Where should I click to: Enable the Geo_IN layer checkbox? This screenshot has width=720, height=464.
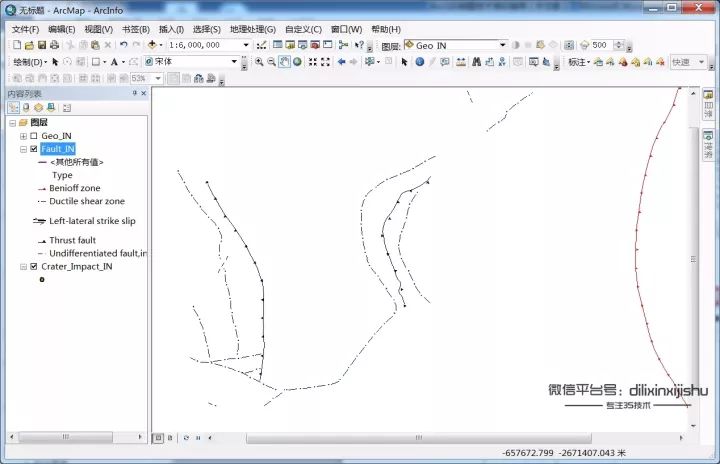34,136
